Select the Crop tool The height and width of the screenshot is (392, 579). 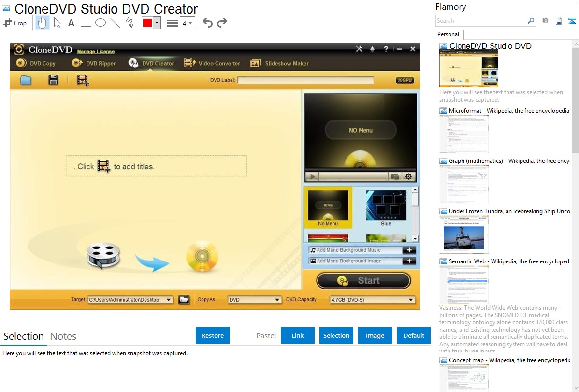tap(15, 23)
